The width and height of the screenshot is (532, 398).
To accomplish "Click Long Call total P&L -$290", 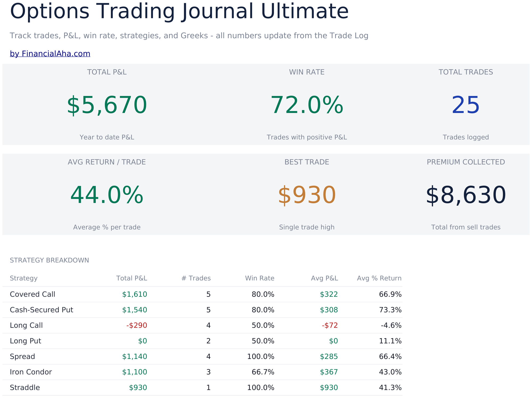I will click(137, 325).
